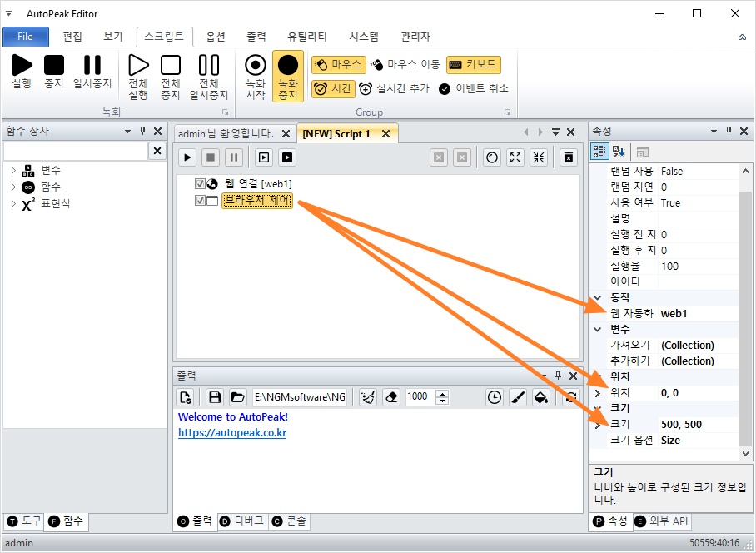Toggle the 시간 recording option
This screenshot has height=553, width=756.
[333, 89]
